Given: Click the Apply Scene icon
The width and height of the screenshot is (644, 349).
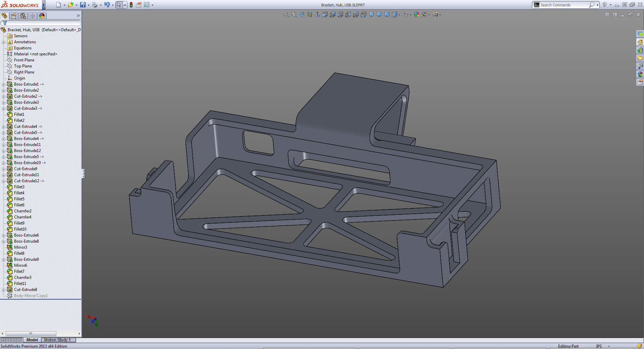Looking at the screenshot, I should [424, 14].
